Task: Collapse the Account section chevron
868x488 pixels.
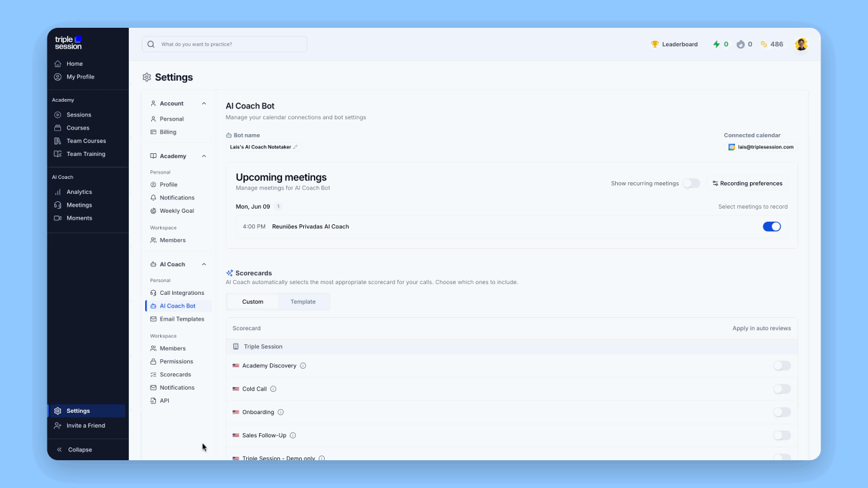Action: (x=204, y=104)
